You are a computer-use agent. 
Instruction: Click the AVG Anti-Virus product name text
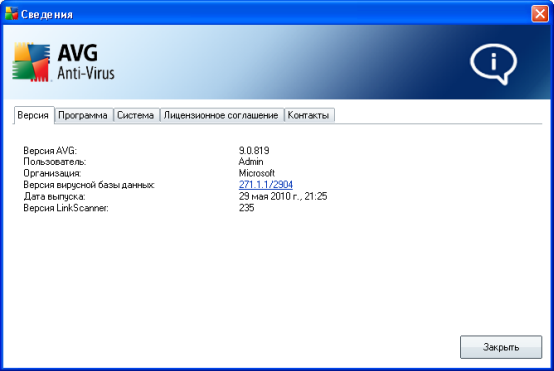86,62
